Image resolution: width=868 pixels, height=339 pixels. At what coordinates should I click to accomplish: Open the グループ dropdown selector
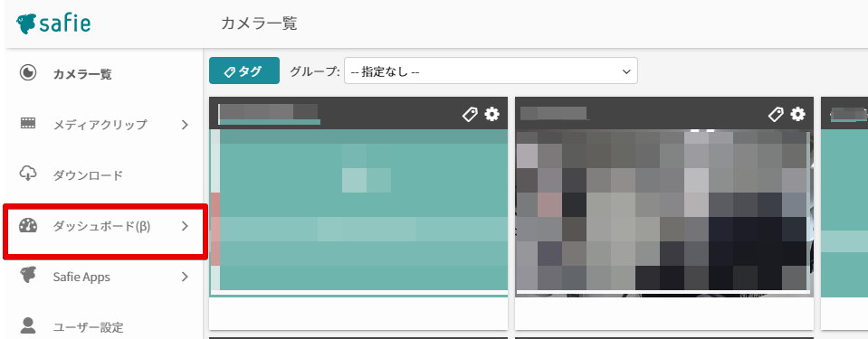pyautogui.click(x=491, y=71)
